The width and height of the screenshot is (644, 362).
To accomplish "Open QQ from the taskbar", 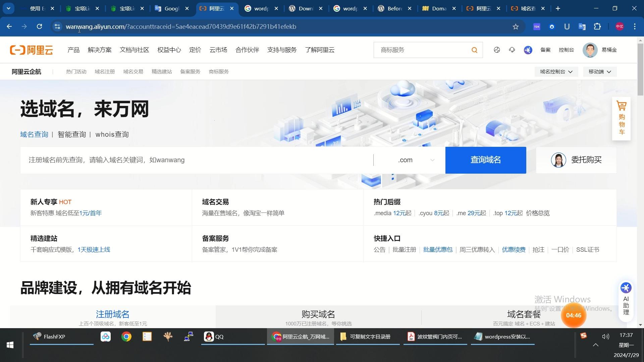I will [x=233, y=337].
